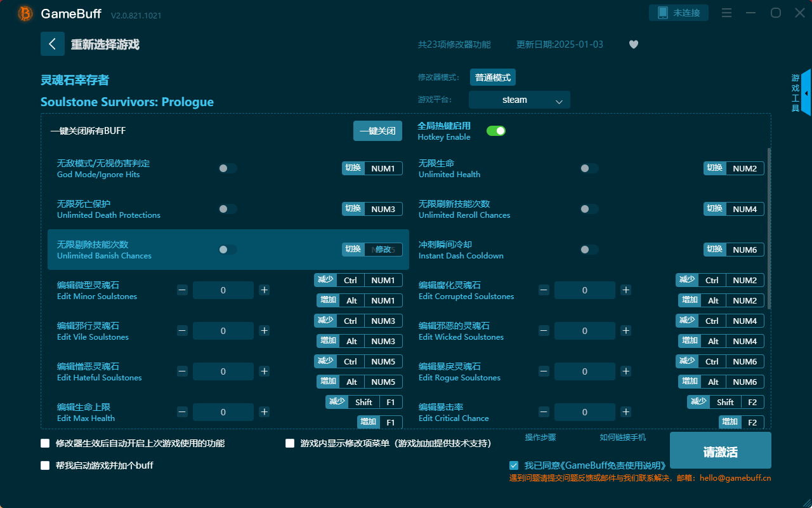Click the Corrupted Soulstones value field
Image resolution: width=812 pixels, height=508 pixels.
tap(585, 290)
